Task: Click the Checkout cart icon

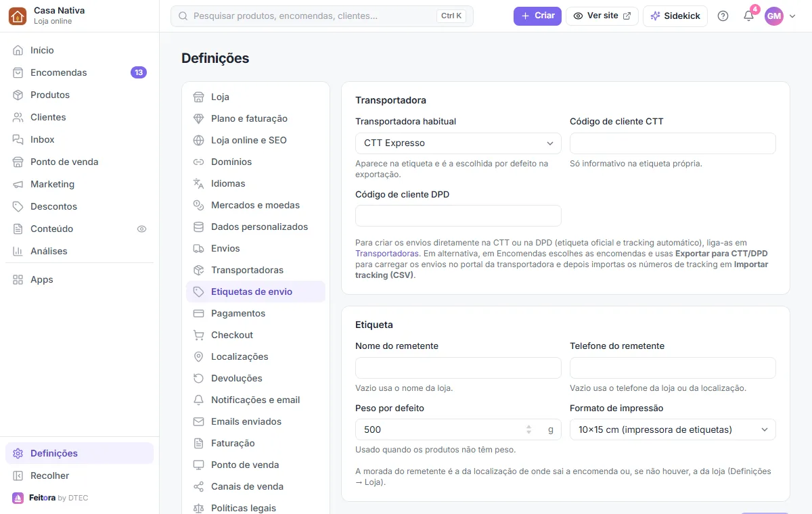Action: [198, 335]
